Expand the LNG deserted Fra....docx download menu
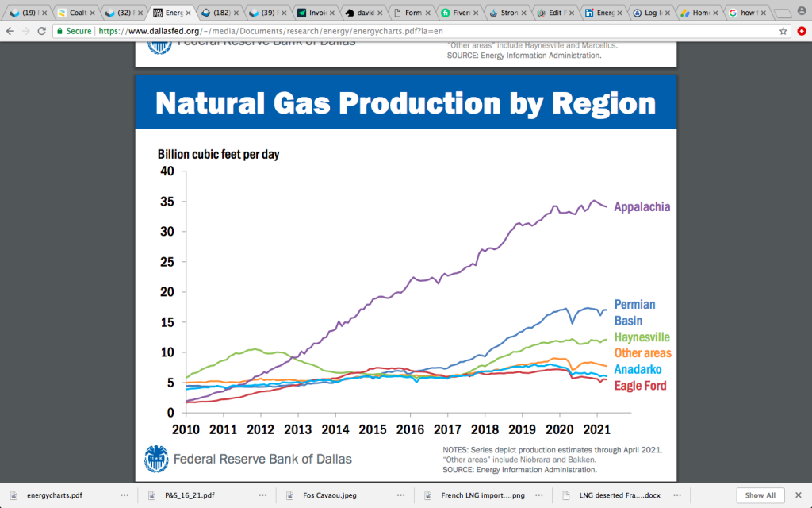Screen dimensions: 812x508 point(676,495)
